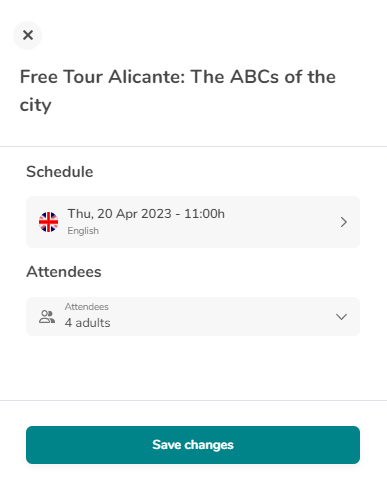Click the word 'city' in the title
The width and height of the screenshot is (387, 483).
coord(36,105)
